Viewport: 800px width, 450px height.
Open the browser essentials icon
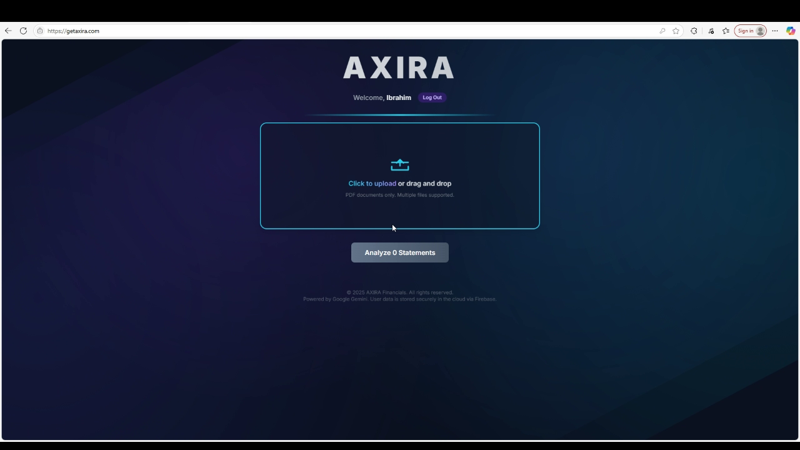click(711, 31)
